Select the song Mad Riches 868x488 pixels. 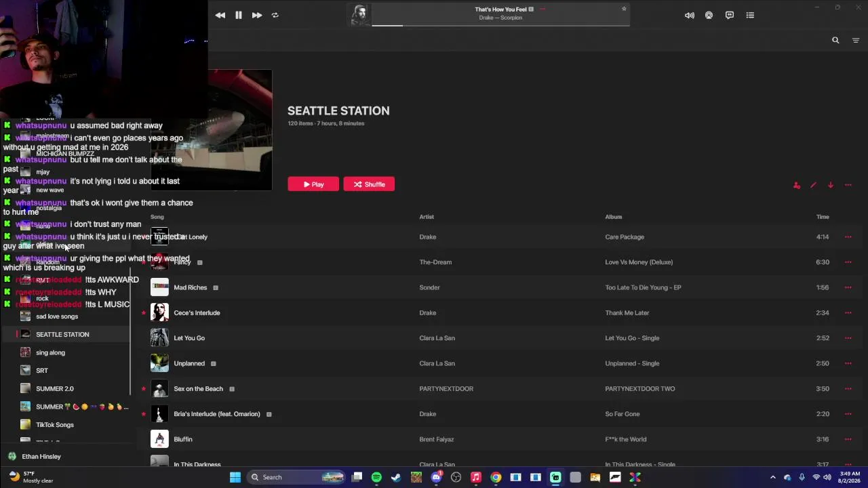tap(190, 287)
